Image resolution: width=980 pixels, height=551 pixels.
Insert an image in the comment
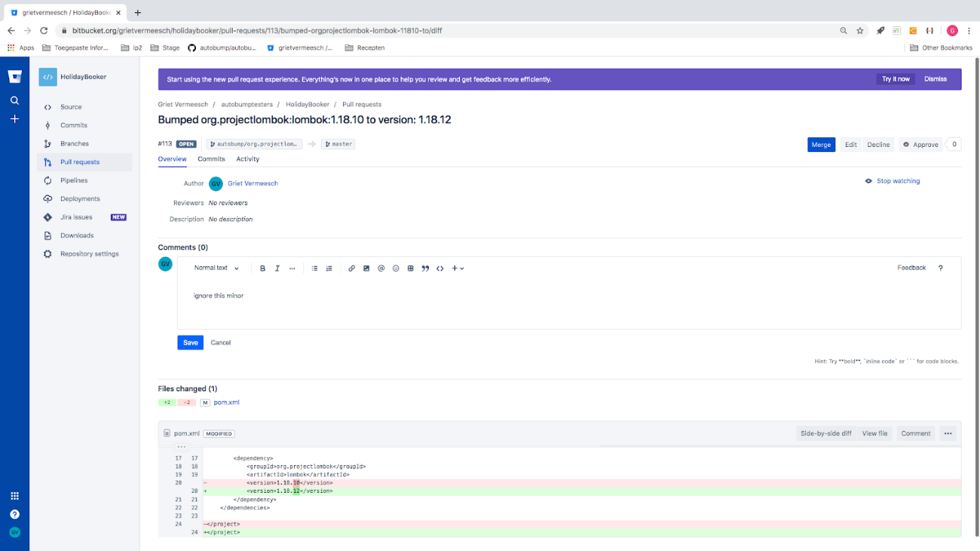coord(366,268)
